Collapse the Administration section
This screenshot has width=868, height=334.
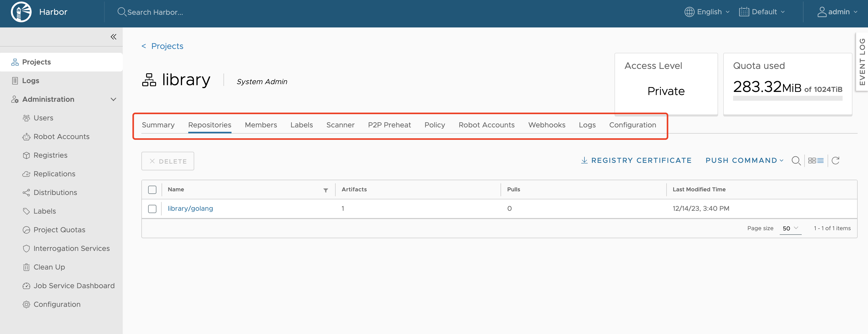[114, 99]
